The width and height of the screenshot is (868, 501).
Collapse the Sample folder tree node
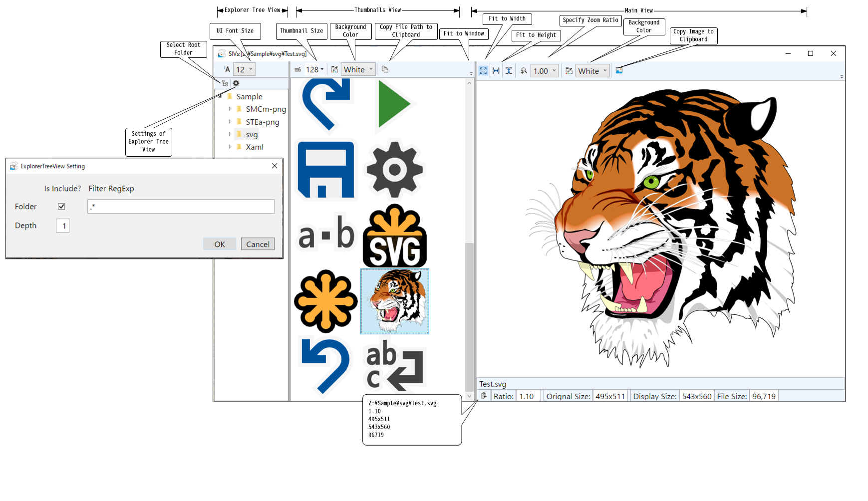coord(220,96)
